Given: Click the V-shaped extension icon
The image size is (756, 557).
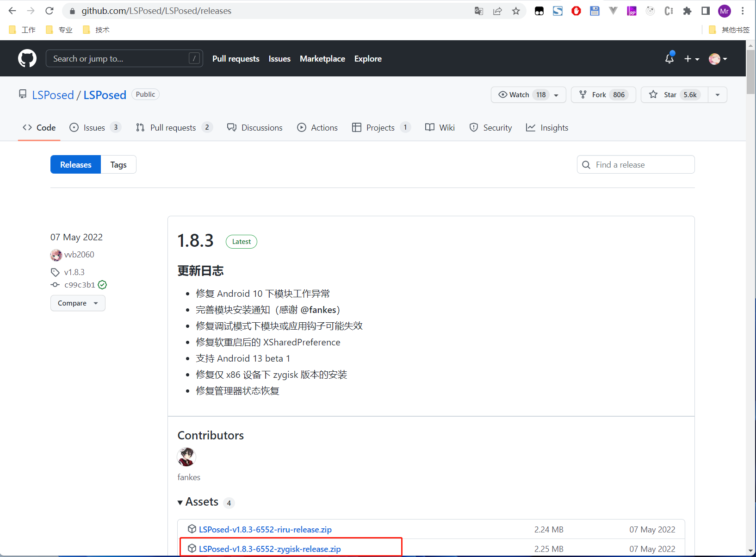Looking at the screenshot, I should pyautogui.click(x=613, y=11).
